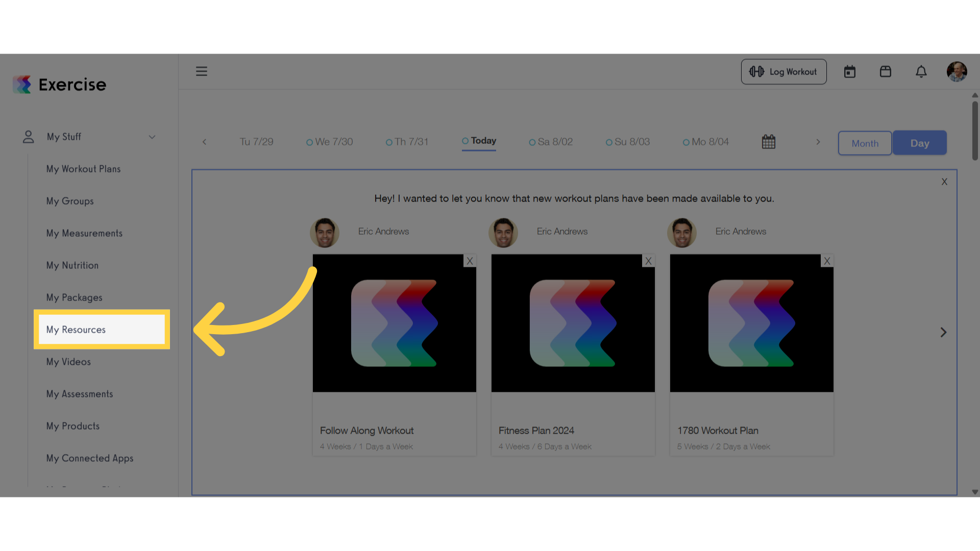The width and height of the screenshot is (980, 551).
Task: Open the user profile avatar
Action: pos(957,72)
